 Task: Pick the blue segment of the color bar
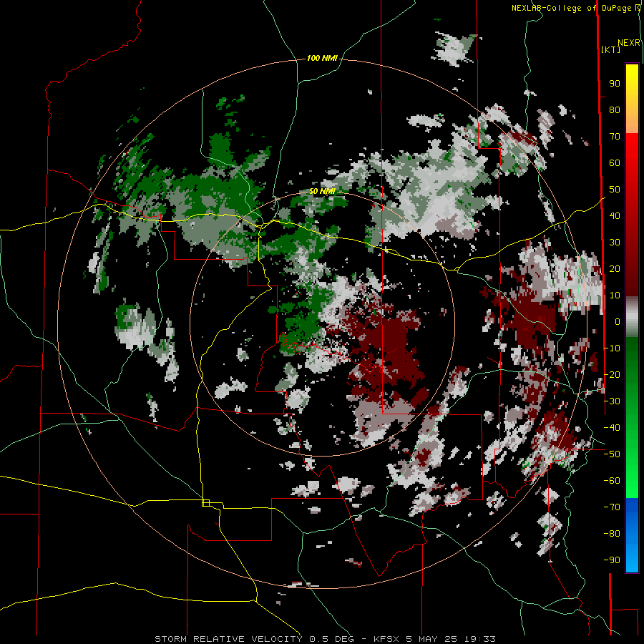(632, 534)
